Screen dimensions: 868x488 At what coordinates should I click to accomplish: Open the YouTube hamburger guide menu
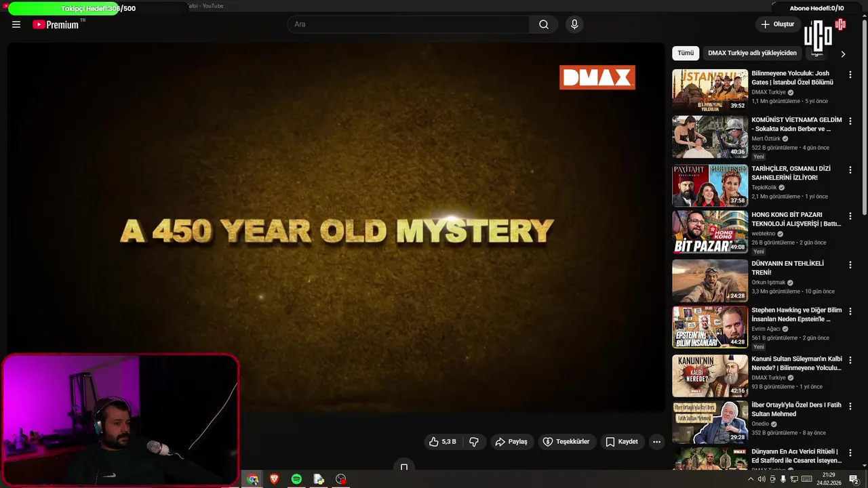click(x=16, y=24)
